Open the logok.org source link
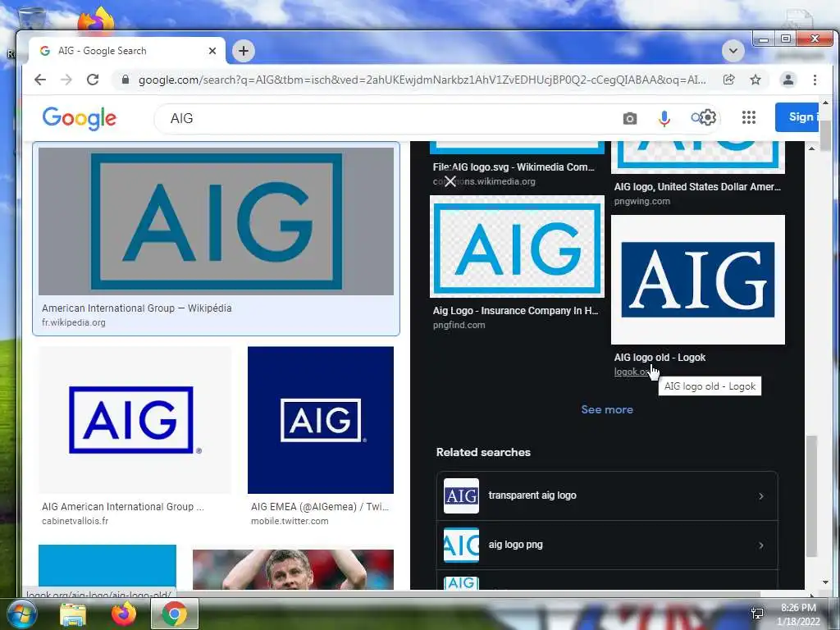 [632, 372]
